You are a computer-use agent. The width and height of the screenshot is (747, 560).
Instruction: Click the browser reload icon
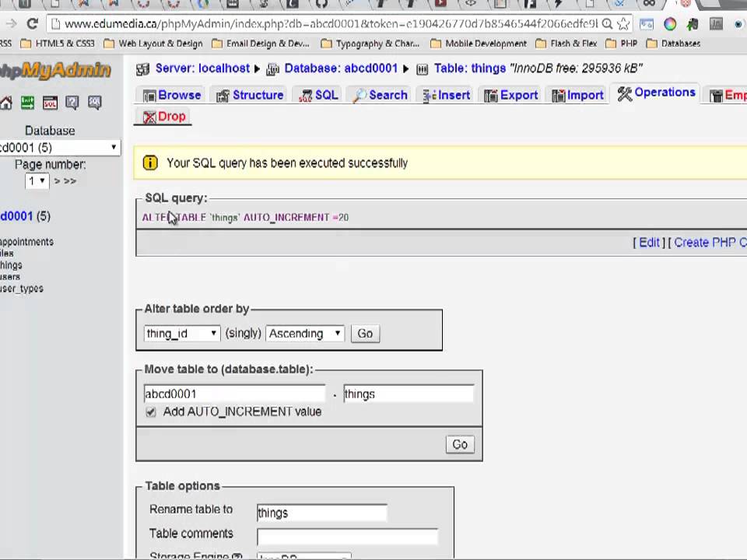coord(32,23)
